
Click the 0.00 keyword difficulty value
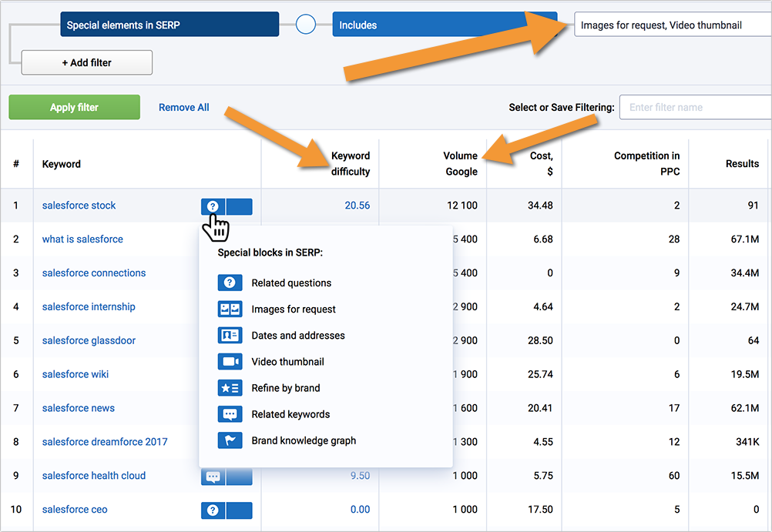(360, 510)
